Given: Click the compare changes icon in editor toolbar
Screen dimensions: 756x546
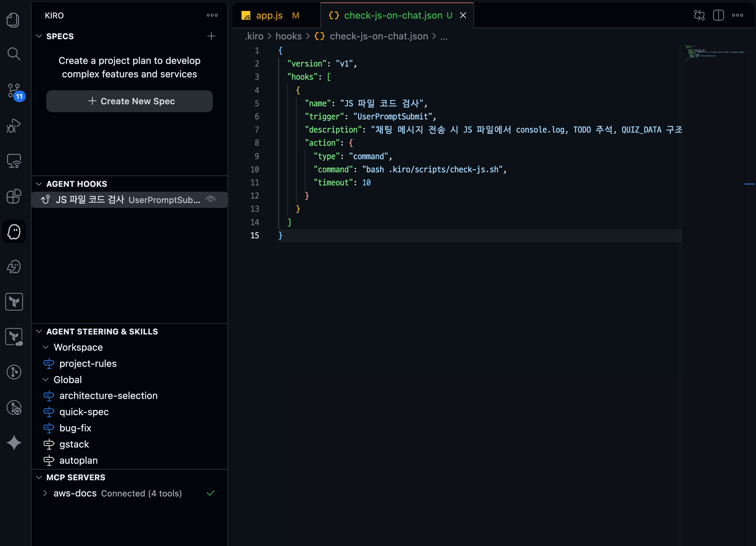Looking at the screenshot, I should (699, 15).
